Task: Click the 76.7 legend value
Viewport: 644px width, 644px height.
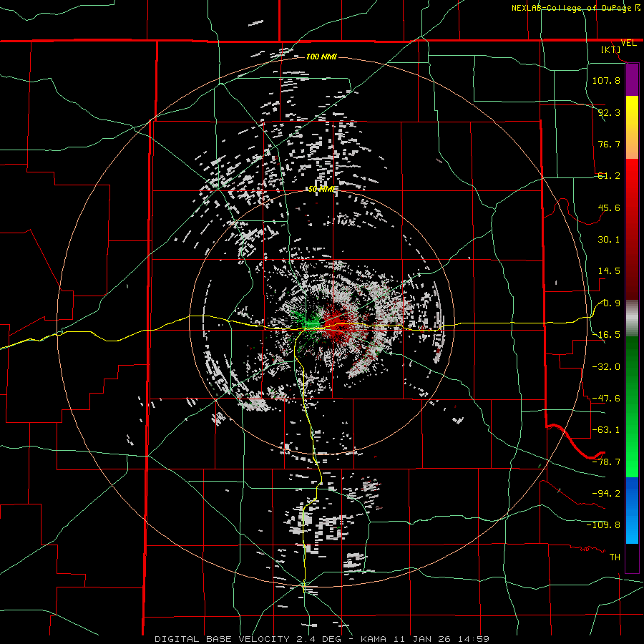Action: click(609, 144)
